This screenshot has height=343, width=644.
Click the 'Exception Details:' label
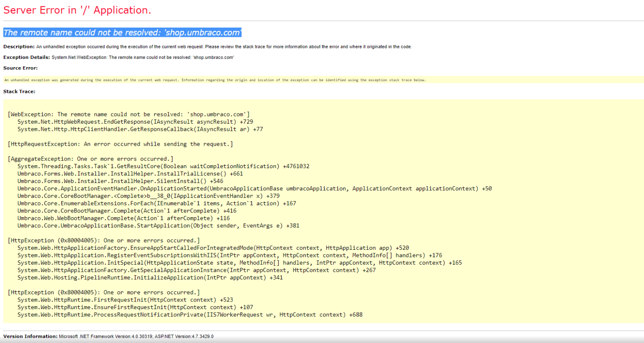(27, 57)
